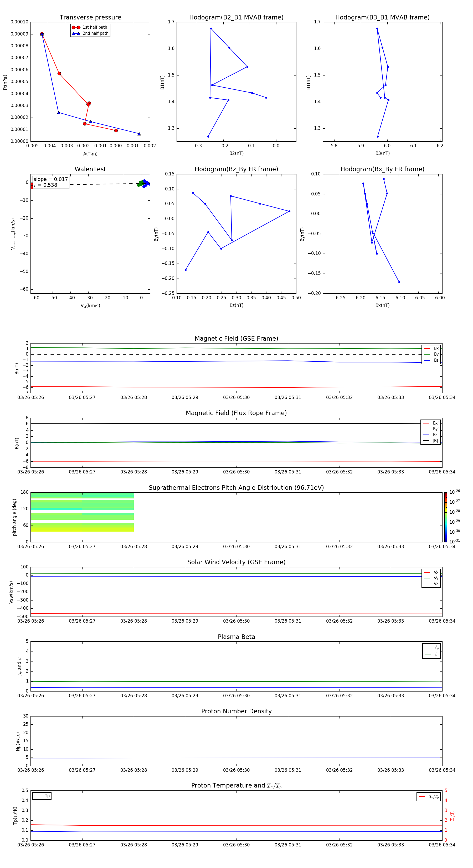Select the 'βp' entry in Plasma Beta legend
The width and height of the screenshot is (473, 868).
(431, 647)
